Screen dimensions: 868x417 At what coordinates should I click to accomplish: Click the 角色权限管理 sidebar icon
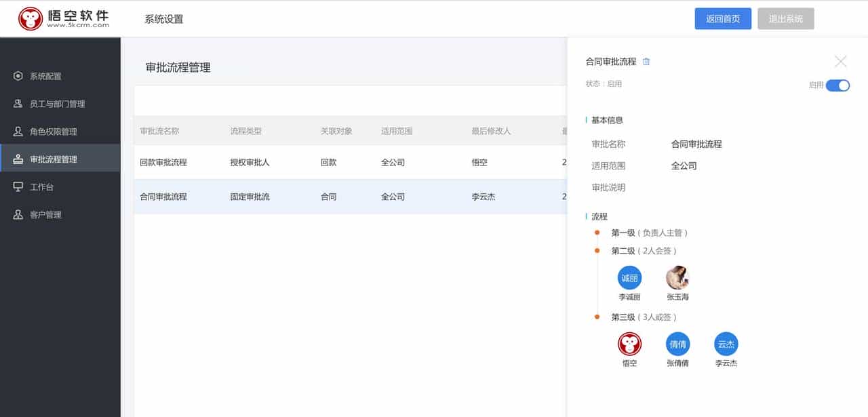click(16, 131)
